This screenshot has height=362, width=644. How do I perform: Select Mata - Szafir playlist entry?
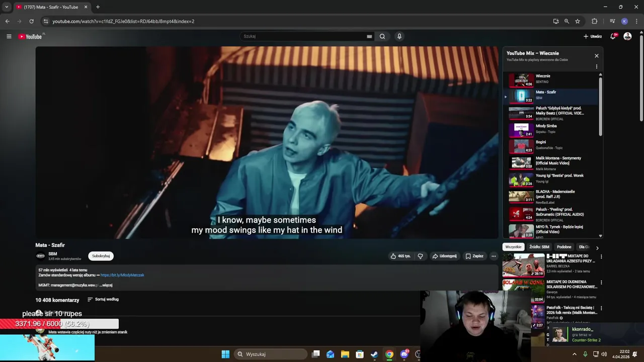(551, 96)
